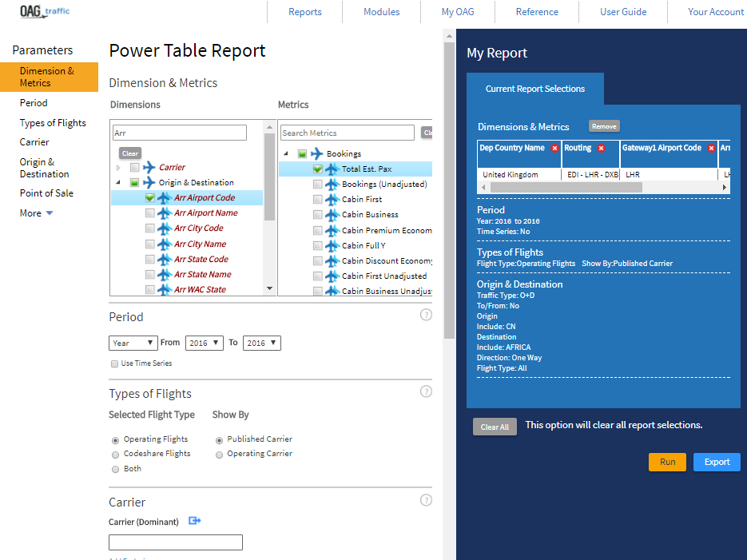
Task: Click the Search Metrics field
Action: [348, 133]
